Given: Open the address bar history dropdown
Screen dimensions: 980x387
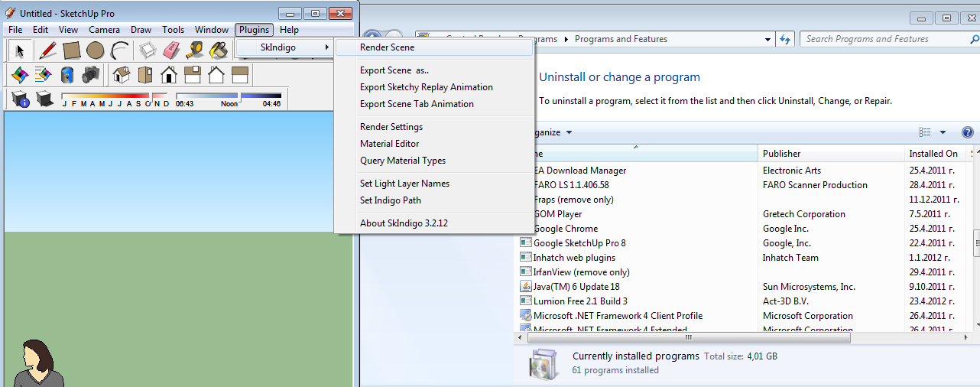Looking at the screenshot, I should (x=767, y=39).
